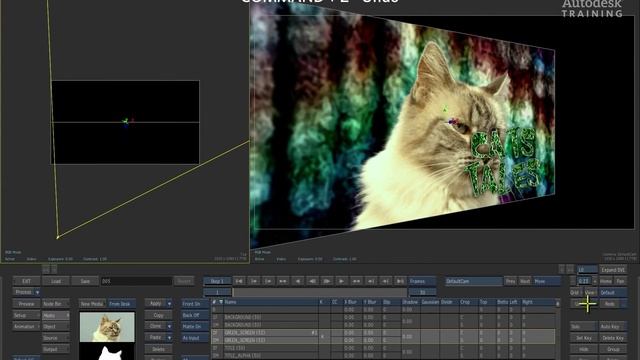Click the Expand DVE button
Viewport: 640px width, 360px height.
pyautogui.click(x=613, y=270)
